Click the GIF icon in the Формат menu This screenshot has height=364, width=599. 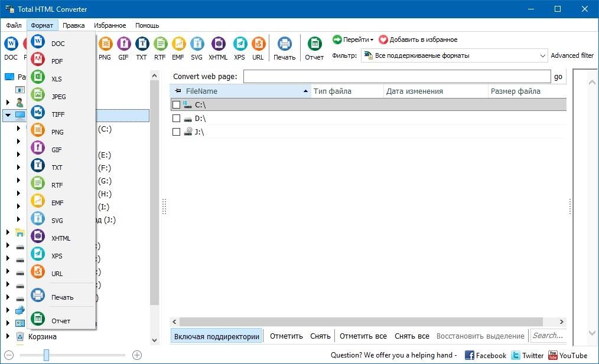(x=38, y=147)
